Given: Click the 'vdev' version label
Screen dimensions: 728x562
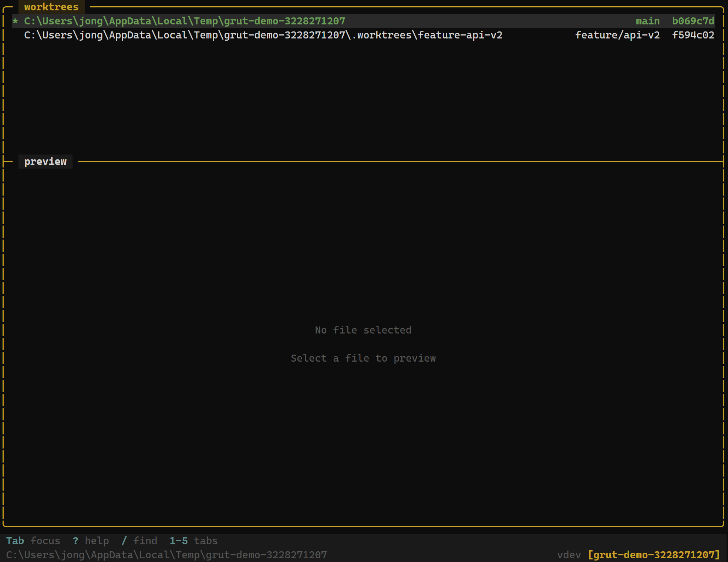Looking at the screenshot, I should [x=569, y=555].
